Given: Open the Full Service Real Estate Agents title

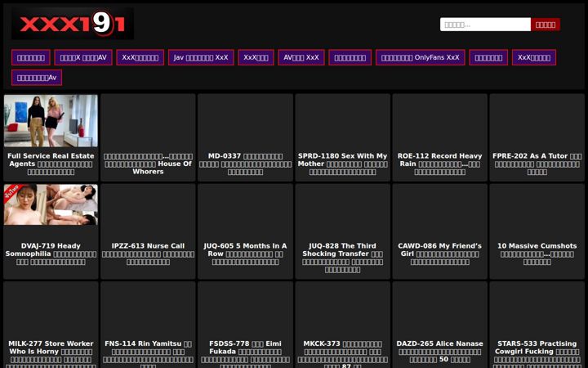Looking at the screenshot, I should pyautogui.click(x=51, y=164).
